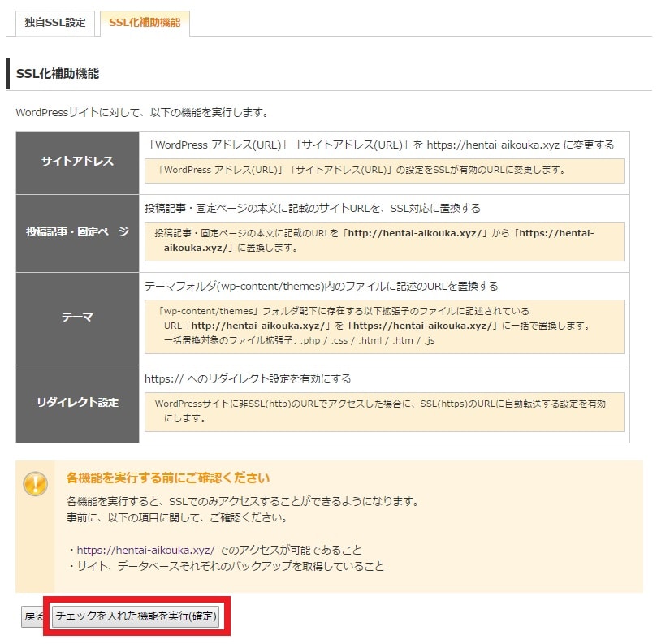
Task: Select the テーマ row header
Action: (x=77, y=318)
